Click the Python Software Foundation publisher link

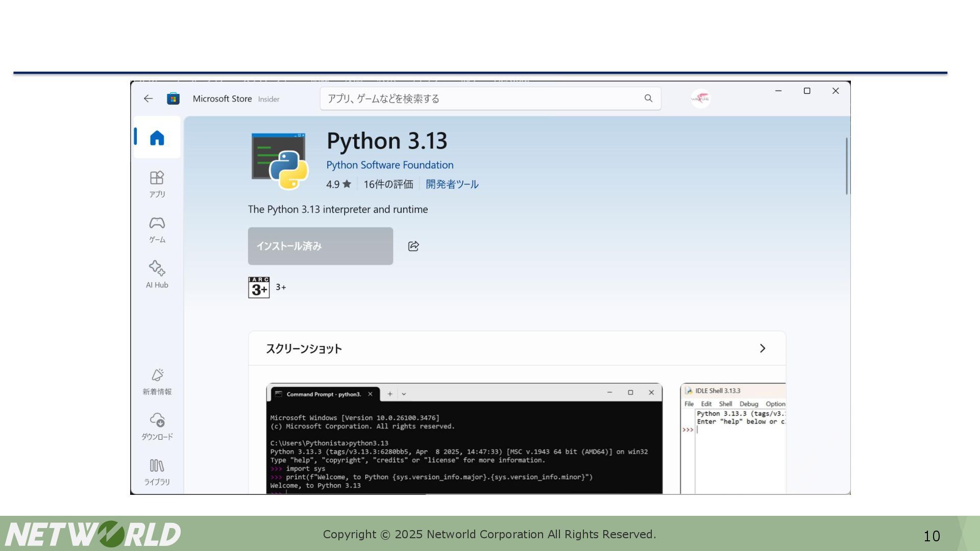389,165
